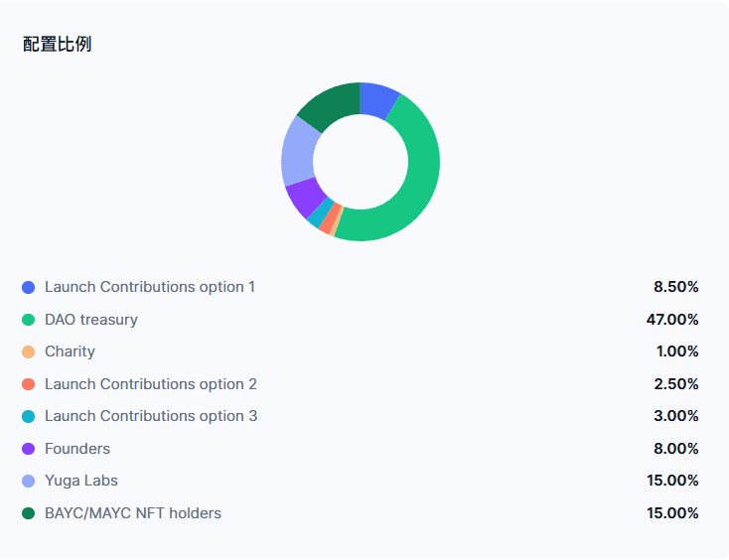Click the 配置比例 section title
Image resolution: width=729 pixels, height=560 pixels.
(58, 45)
